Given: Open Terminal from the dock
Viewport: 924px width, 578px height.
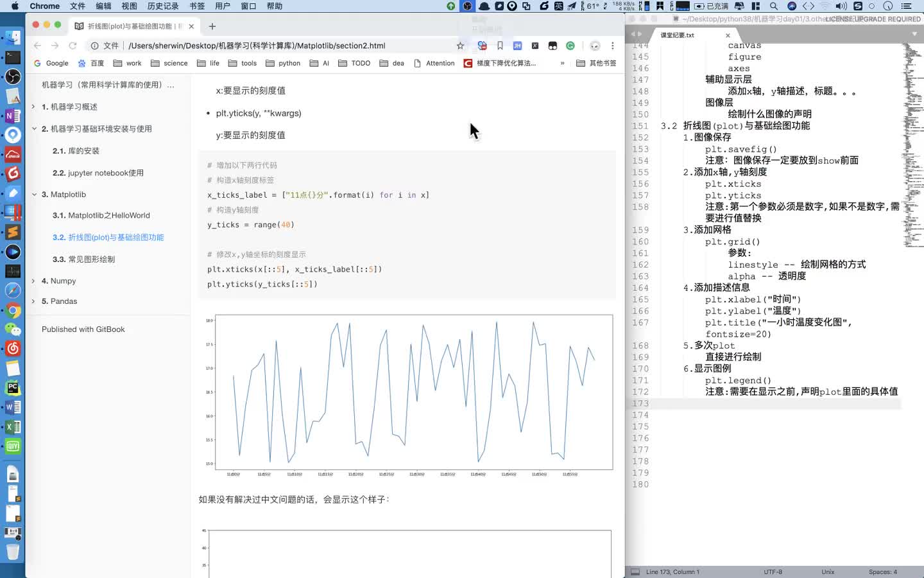Looking at the screenshot, I should point(13,57).
